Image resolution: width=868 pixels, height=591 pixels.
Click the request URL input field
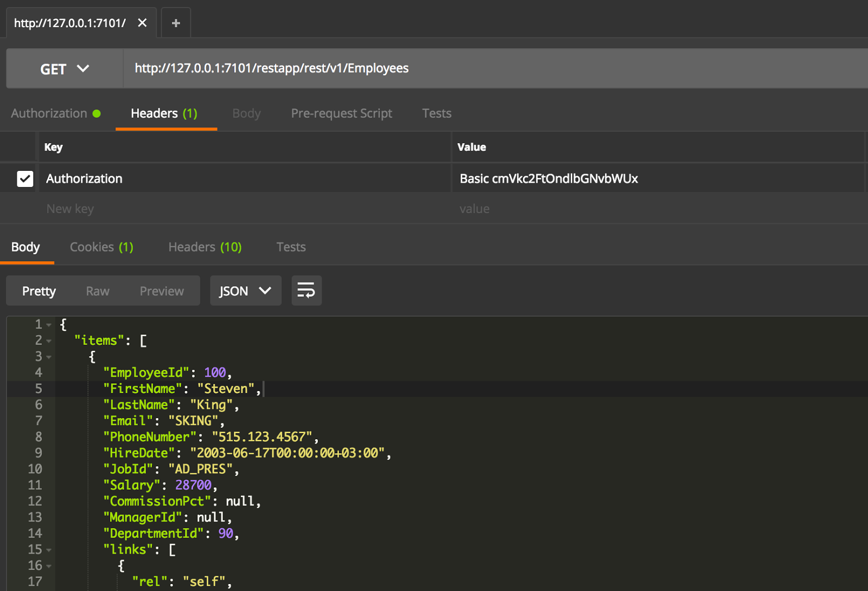(x=380, y=68)
